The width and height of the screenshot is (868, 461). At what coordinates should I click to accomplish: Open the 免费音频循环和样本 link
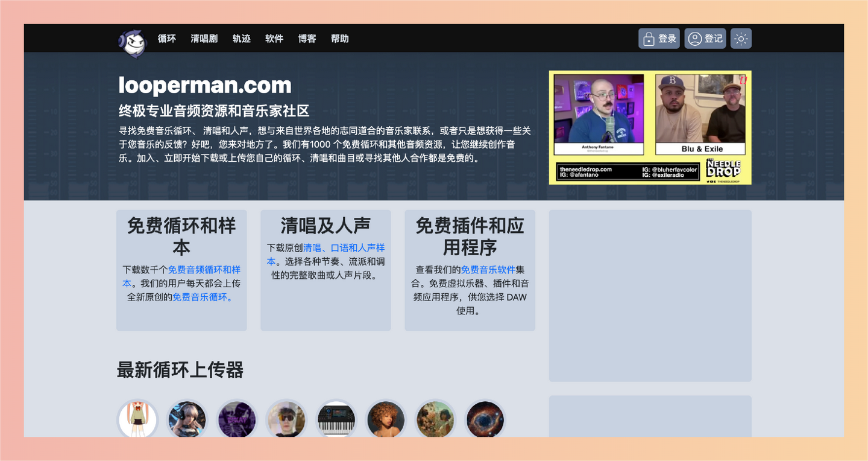click(x=181, y=276)
